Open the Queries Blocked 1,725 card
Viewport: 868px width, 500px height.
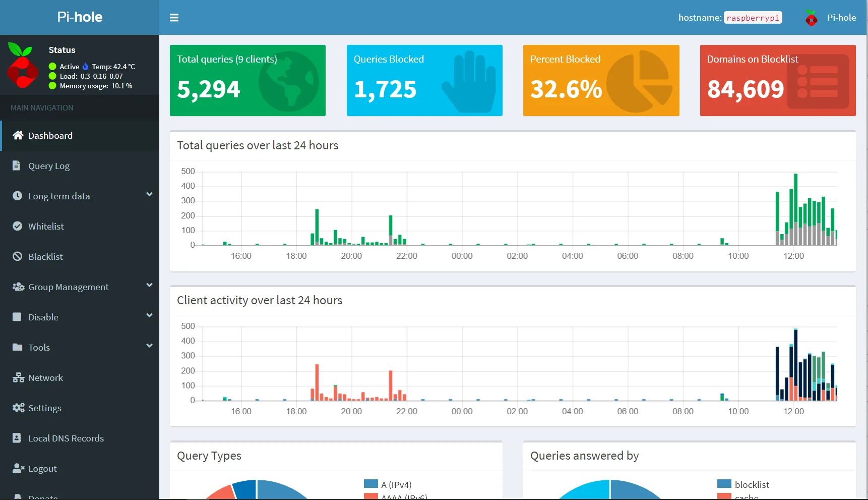click(424, 80)
